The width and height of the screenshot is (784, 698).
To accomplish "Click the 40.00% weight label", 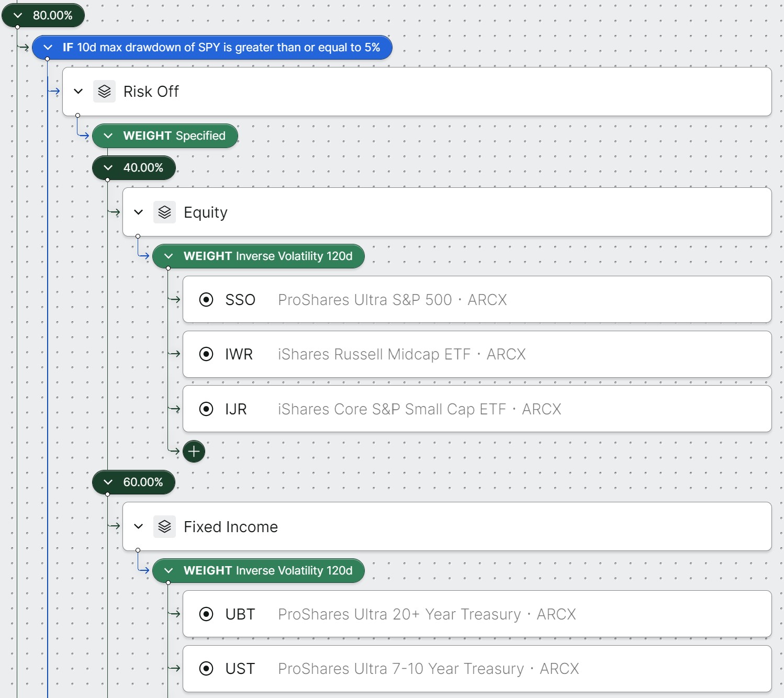I will 143,168.
